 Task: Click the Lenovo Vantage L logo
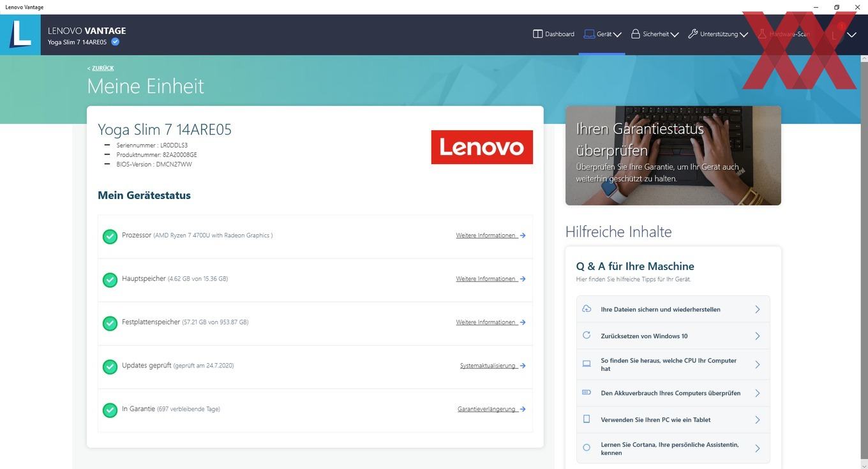(x=20, y=34)
